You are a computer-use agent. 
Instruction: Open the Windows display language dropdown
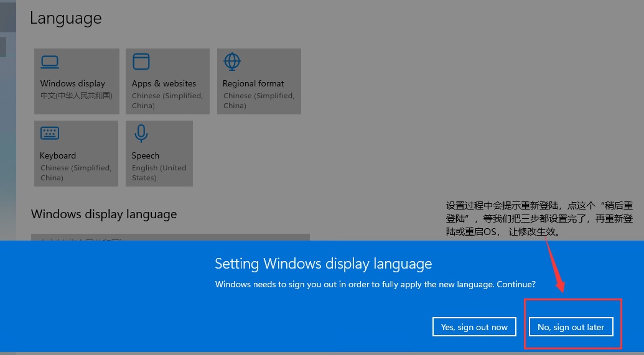coord(170,237)
